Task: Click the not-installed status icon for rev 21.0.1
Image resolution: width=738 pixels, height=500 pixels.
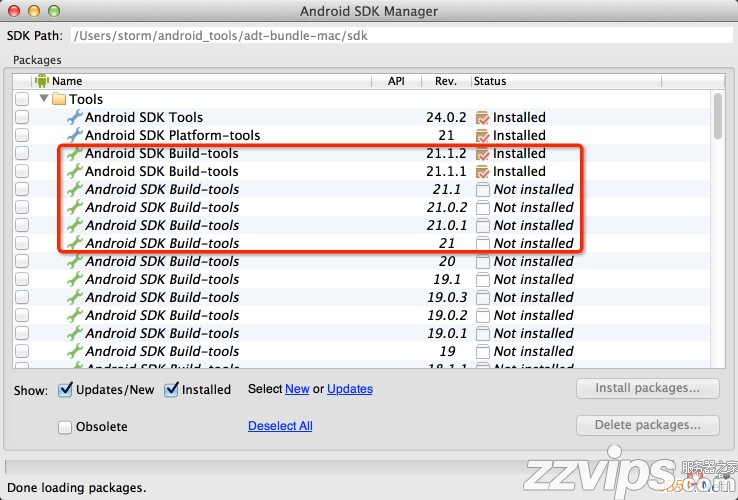Action: point(482,226)
